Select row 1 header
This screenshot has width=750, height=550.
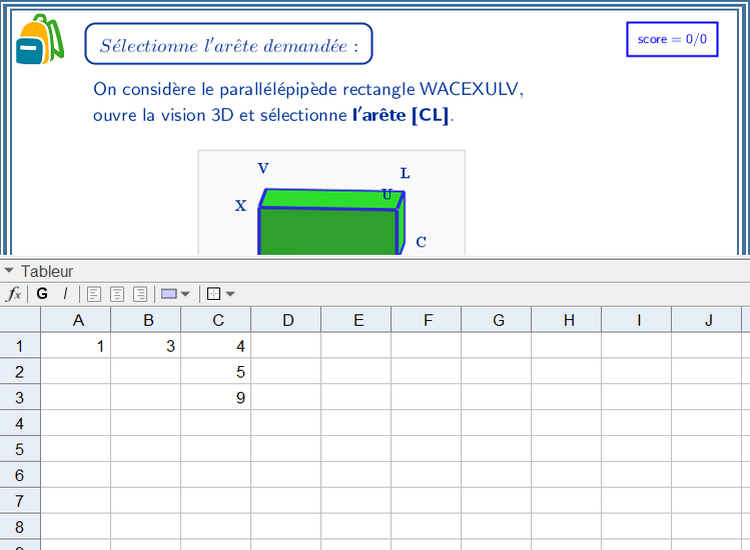click(x=20, y=345)
